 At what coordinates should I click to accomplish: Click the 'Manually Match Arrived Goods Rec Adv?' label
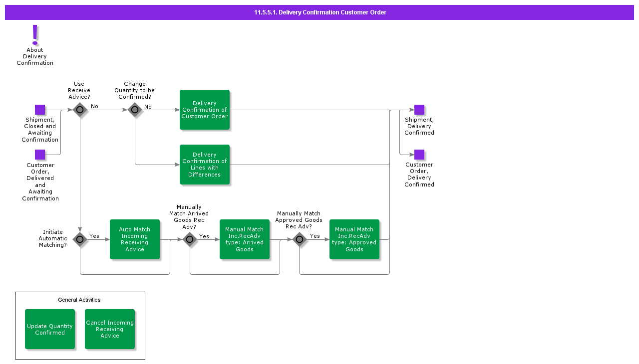189,217
